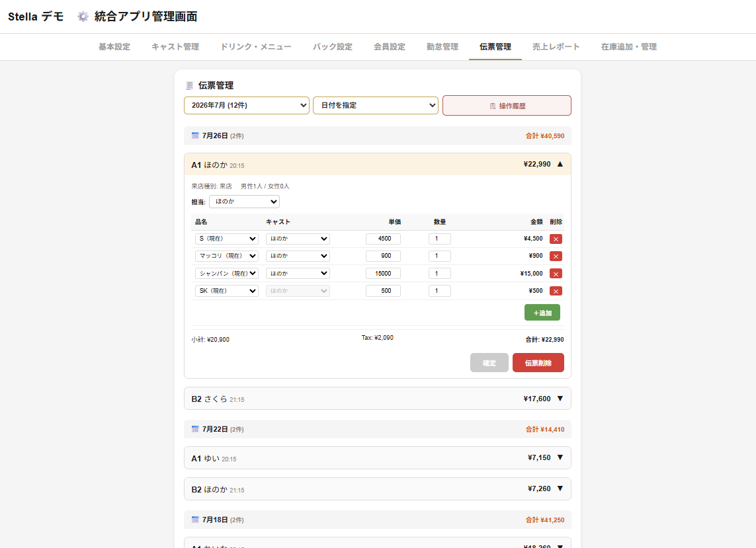Open the S (現在) product dropdown
The width and height of the screenshot is (756, 548).
[x=227, y=239]
